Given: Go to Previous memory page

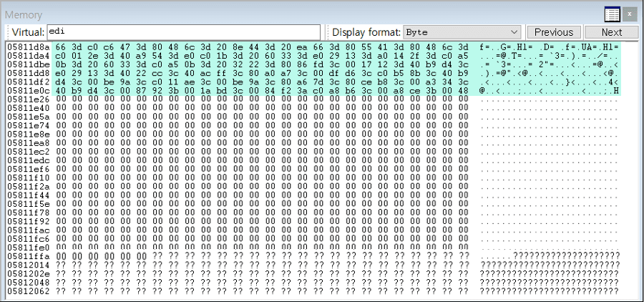Looking at the screenshot, I should (554, 32).
